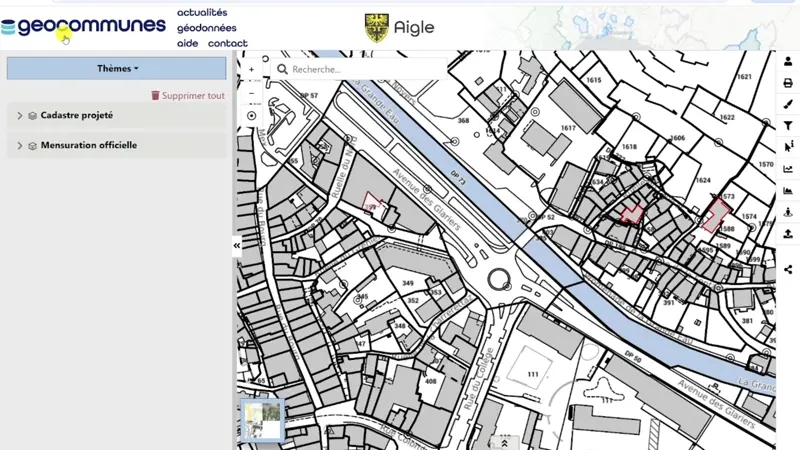Open the géodonnées menu link
Screen dimensions: 800x450
pos(207,28)
